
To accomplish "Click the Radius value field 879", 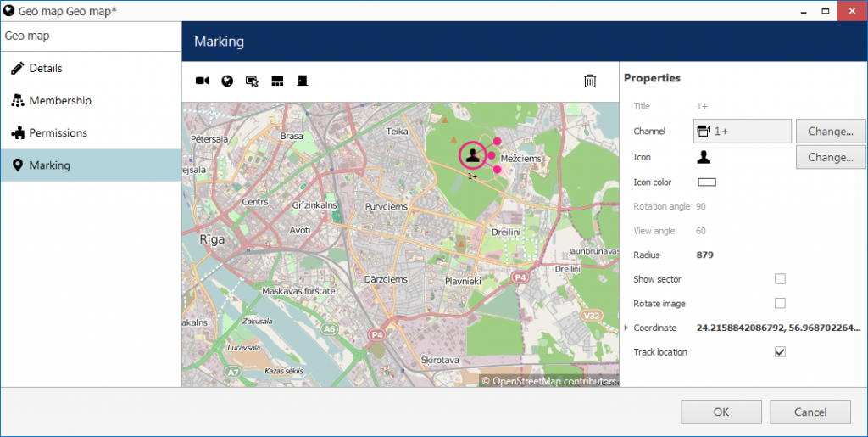I will coord(704,255).
